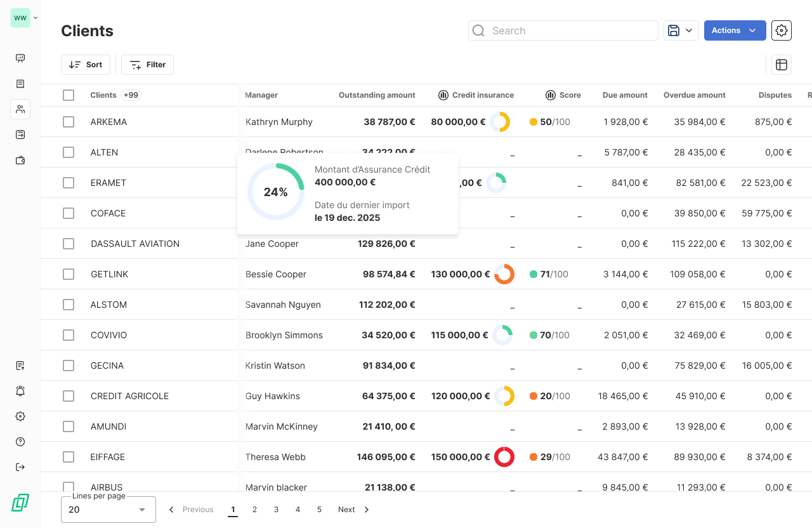Click GETLINK green score 71/100
This screenshot has height=528, width=812.
pos(549,274)
